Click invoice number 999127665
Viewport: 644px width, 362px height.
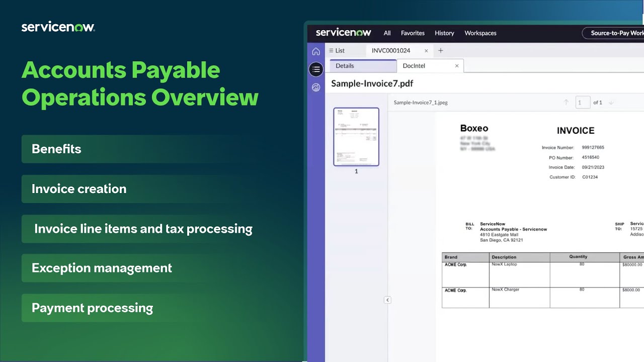click(593, 148)
